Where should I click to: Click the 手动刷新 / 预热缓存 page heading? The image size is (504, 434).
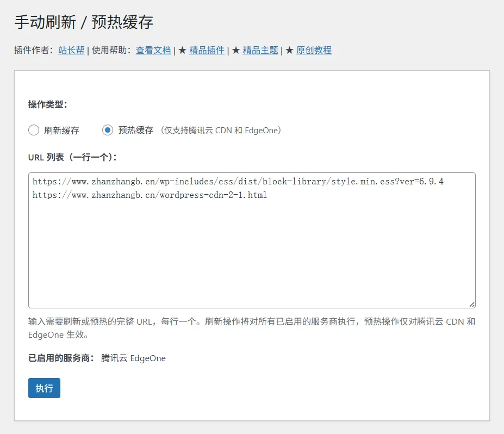pyautogui.click(x=84, y=22)
